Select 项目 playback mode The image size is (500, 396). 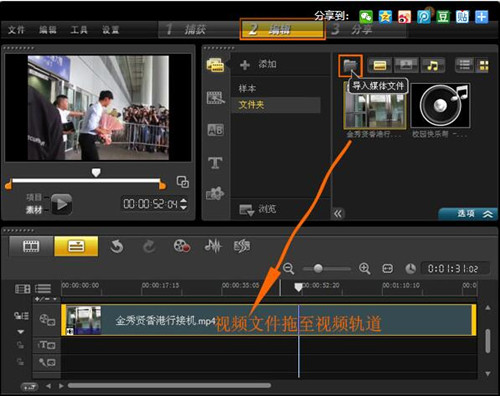(34, 197)
